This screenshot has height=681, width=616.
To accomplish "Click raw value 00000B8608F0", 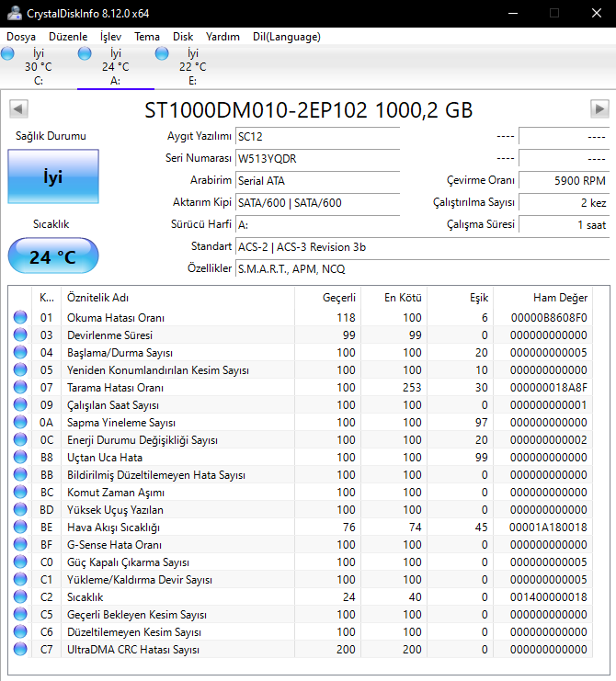I will tap(549, 318).
